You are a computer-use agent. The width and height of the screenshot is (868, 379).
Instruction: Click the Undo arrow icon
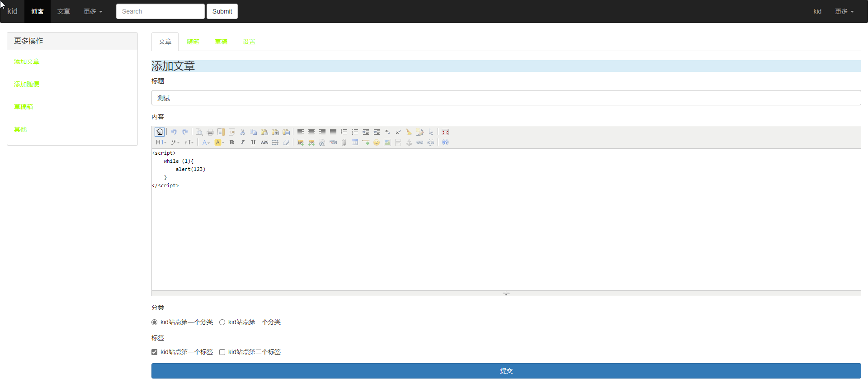(174, 132)
